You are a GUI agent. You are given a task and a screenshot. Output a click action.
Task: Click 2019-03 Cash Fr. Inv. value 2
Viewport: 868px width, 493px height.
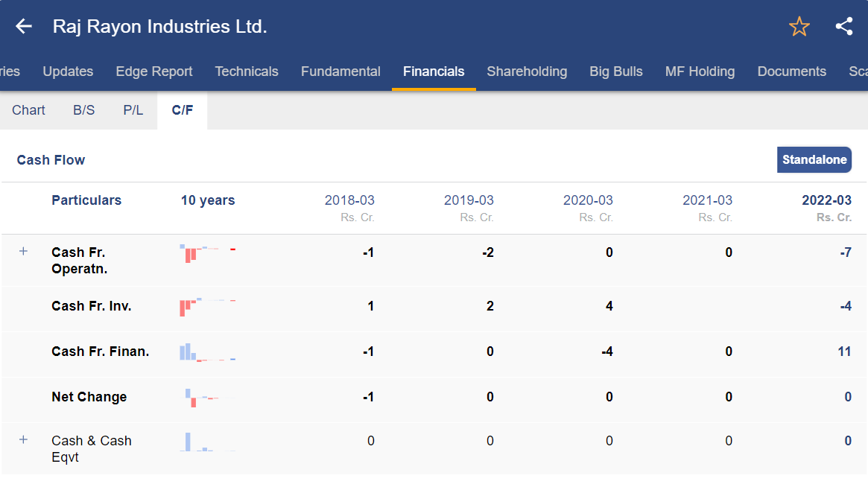coord(490,306)
